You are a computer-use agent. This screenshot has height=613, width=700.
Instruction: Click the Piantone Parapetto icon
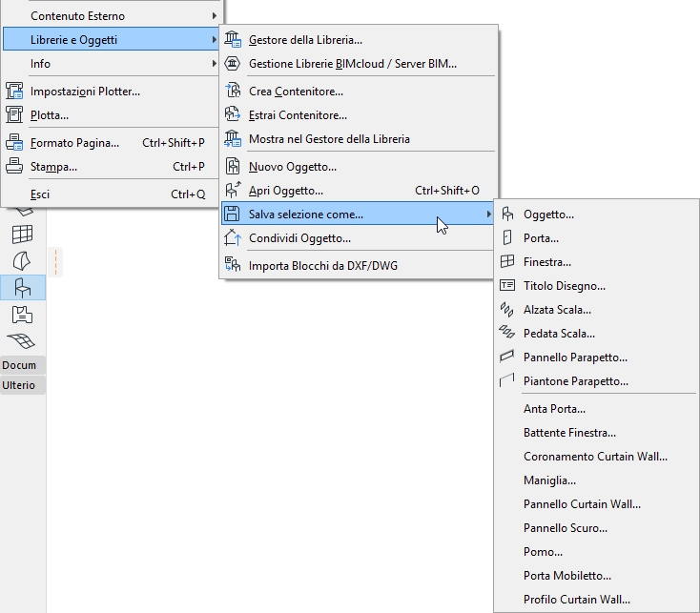[507, 380]
